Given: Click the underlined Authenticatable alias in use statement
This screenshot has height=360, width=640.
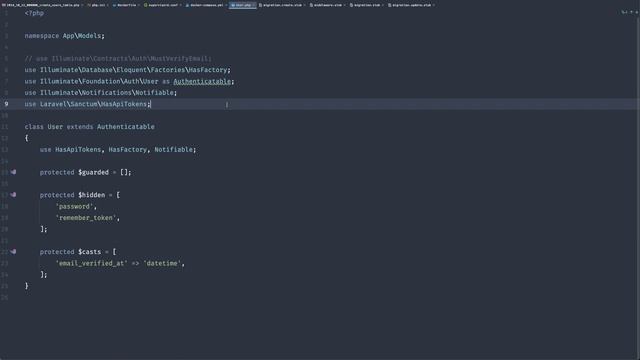Looking at the screenshot, I should point(202,81).
